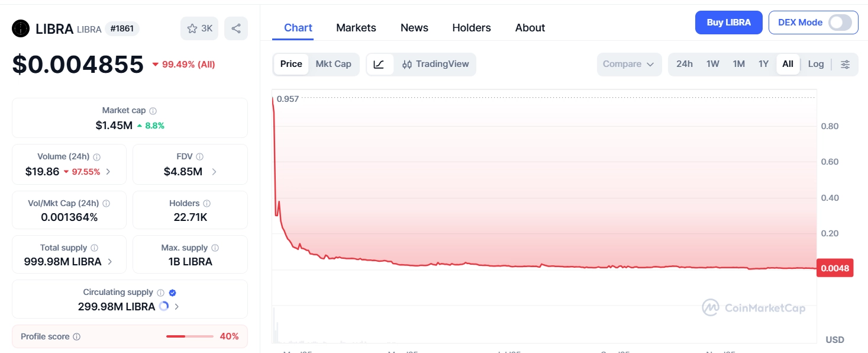
Task: Open the Markets tab
Action: [356, 28]
